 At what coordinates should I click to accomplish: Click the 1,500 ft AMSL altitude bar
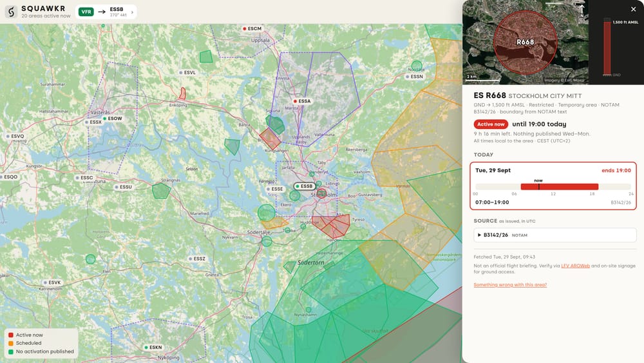(x=607, y=47)
